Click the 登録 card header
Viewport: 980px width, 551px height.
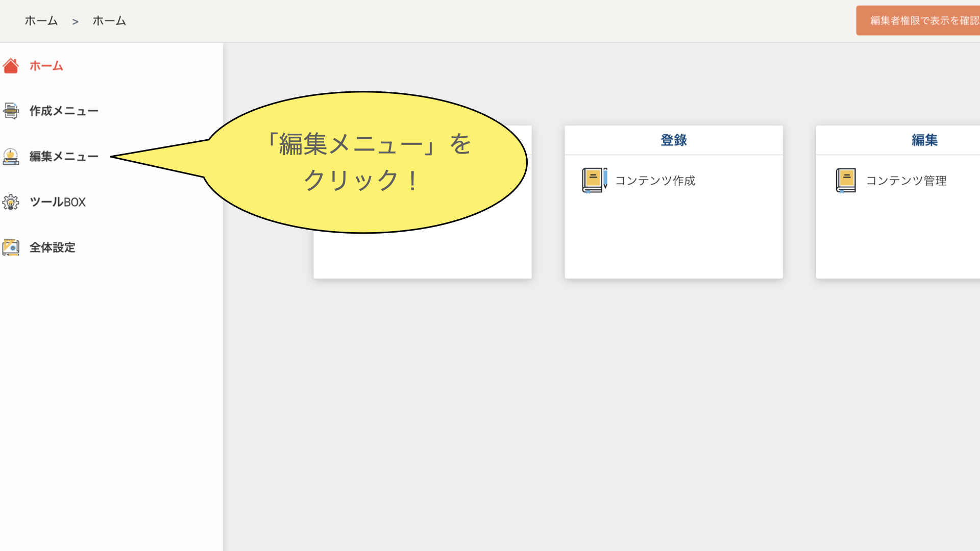pyautogui.click(x=673, y=140)
